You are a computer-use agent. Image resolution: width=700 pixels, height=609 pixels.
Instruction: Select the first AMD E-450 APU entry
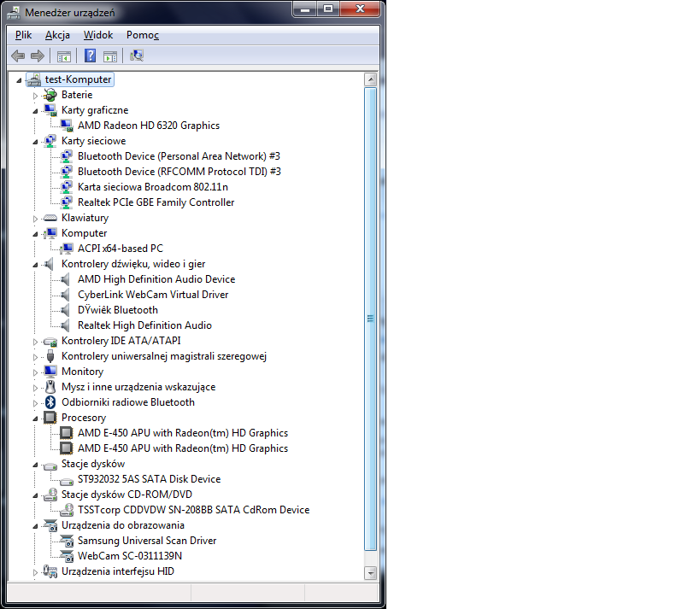(x=183, y=433)
